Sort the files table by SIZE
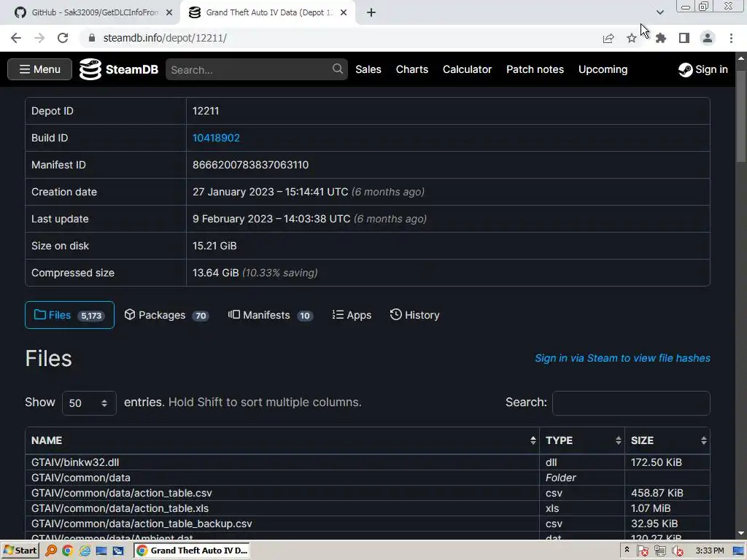 [x=667, y=440]
